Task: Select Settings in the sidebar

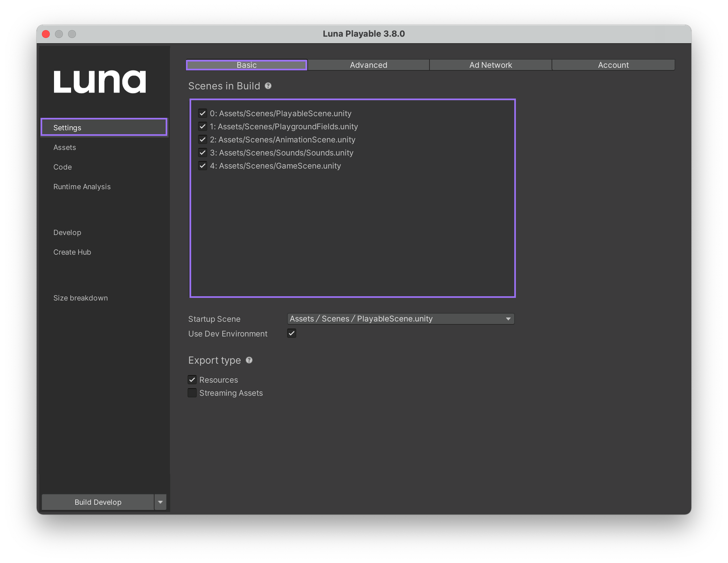Action: coord(104,127)
